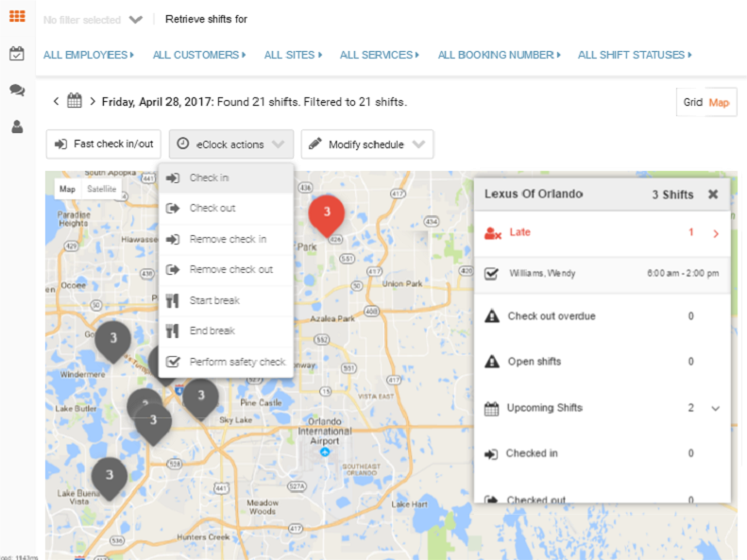Open the No filter selected dropdown
The width and height of the screenshot is (747, 560).
click(x=93, y=20)
